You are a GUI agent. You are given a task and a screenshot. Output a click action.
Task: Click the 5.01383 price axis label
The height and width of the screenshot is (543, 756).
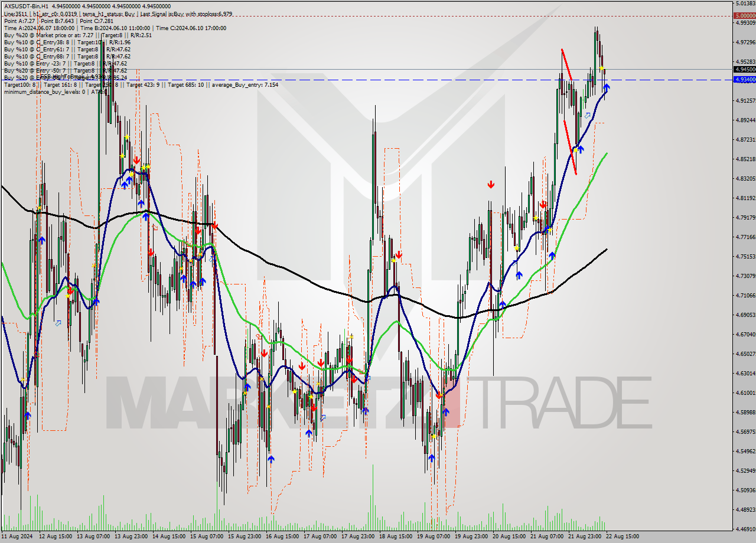click(x=745, y=4)
